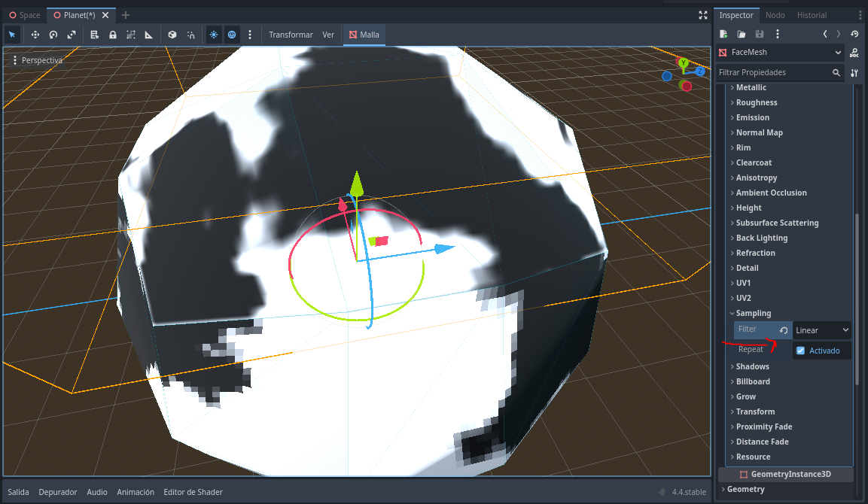
Task: Open Inspector property tools menu
Action: click(x=854, y=72)
